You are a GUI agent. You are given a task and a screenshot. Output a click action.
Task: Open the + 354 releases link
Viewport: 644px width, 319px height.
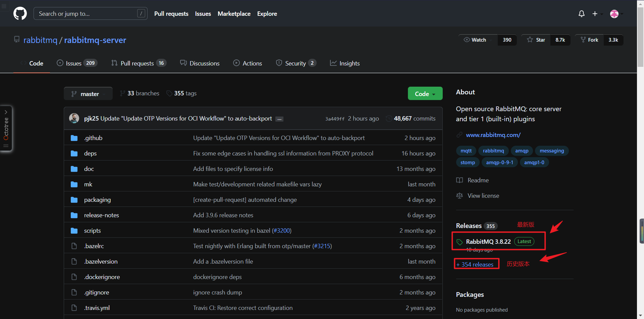(x=475, y=265)
